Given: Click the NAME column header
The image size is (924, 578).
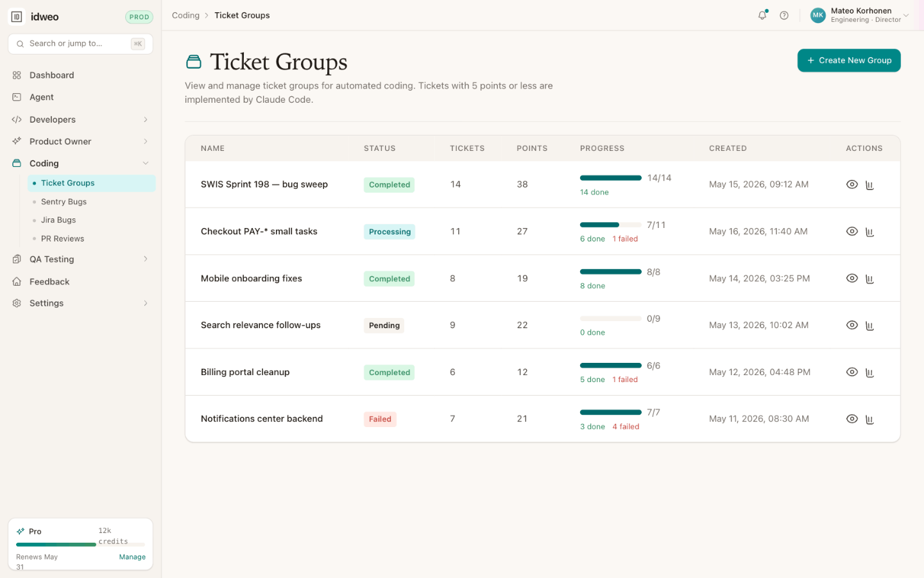Looking at the screenshot, I should point(212,148).
